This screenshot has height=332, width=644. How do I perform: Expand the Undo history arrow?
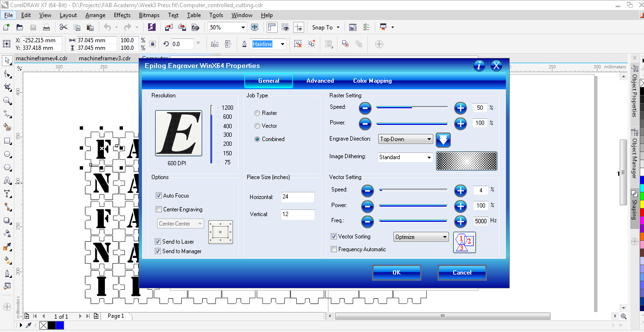point(116,28)
